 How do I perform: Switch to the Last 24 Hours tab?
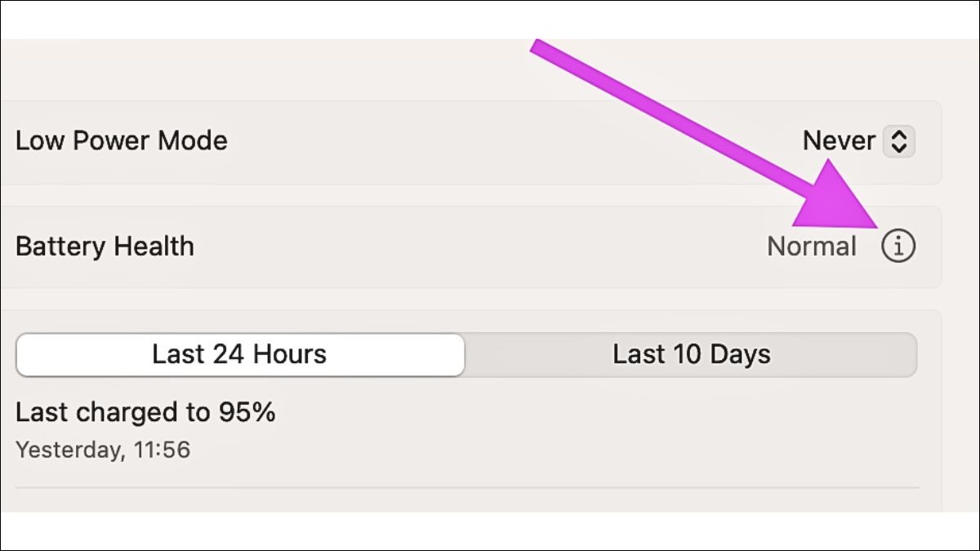pos(240,355)
